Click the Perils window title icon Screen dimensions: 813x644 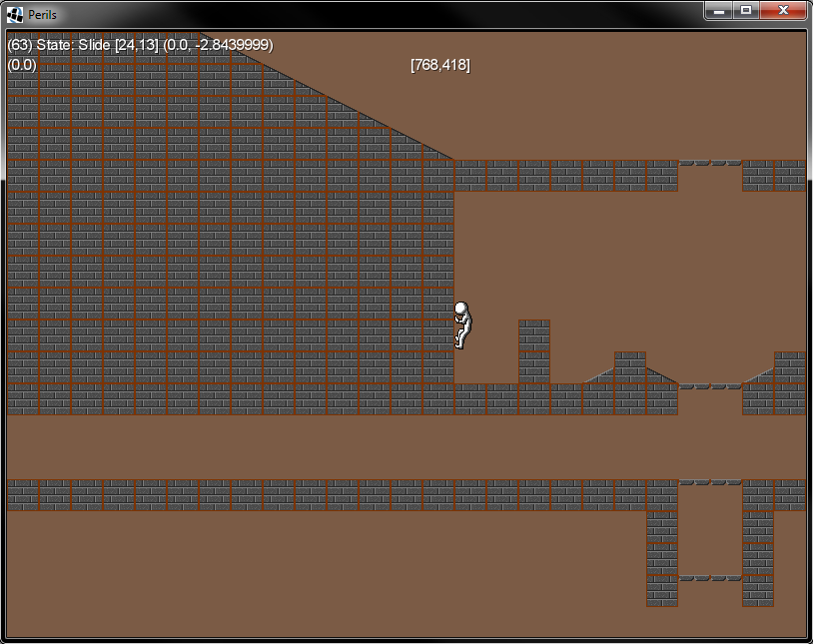pyautogui.click(x=15, y=15)
